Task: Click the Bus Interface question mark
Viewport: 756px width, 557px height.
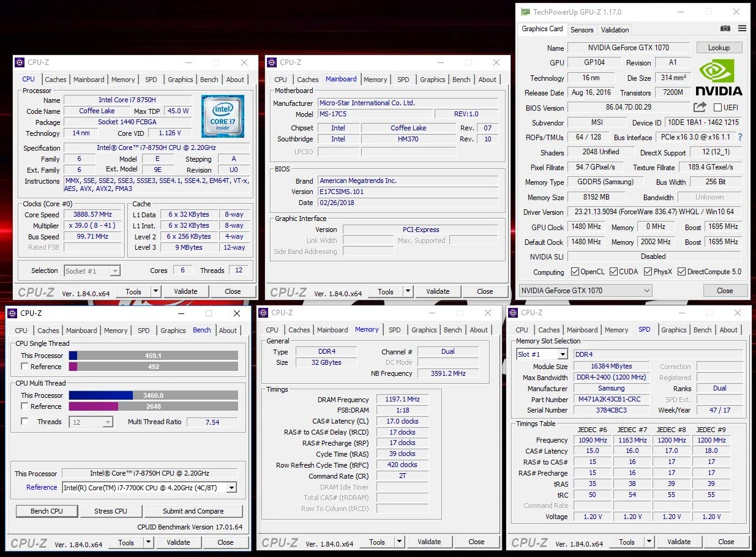Action: tap(740, 137)
